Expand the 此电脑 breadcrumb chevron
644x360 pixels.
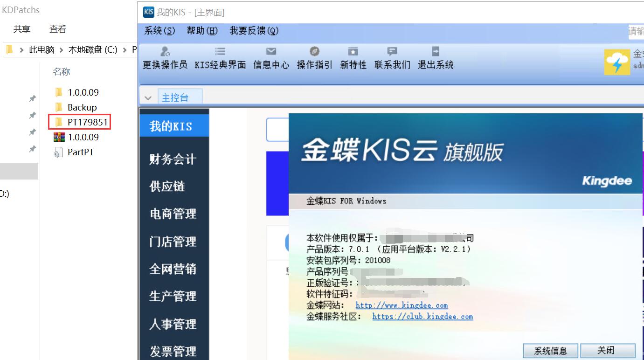[x=61, y=50]
